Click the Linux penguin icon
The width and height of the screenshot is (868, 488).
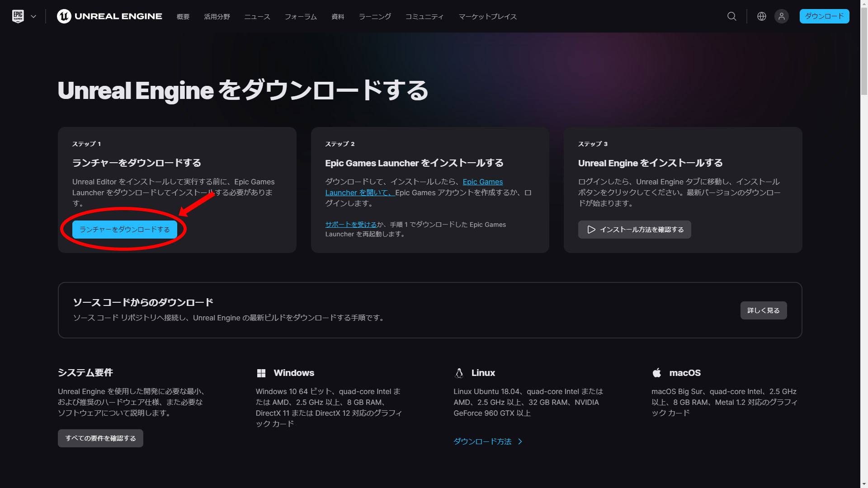click(x=459, y=373)
